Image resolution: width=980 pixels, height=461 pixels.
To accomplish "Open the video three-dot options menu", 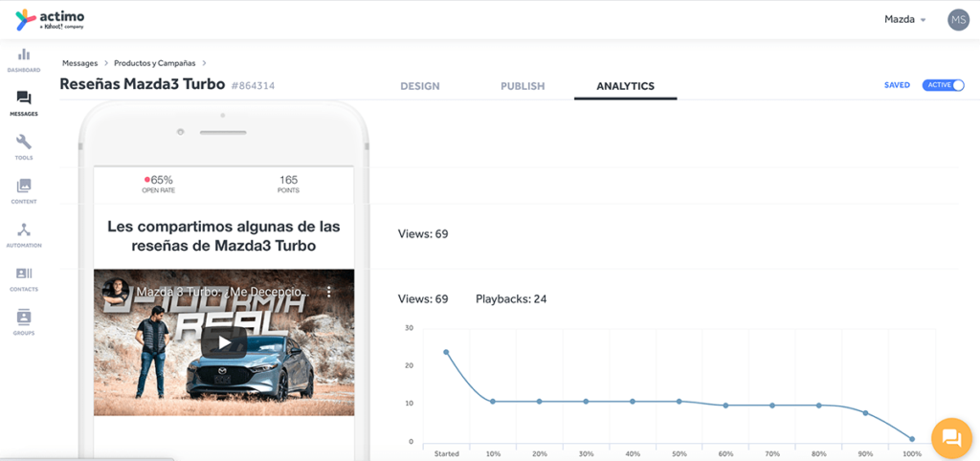I will pos(329,292).
